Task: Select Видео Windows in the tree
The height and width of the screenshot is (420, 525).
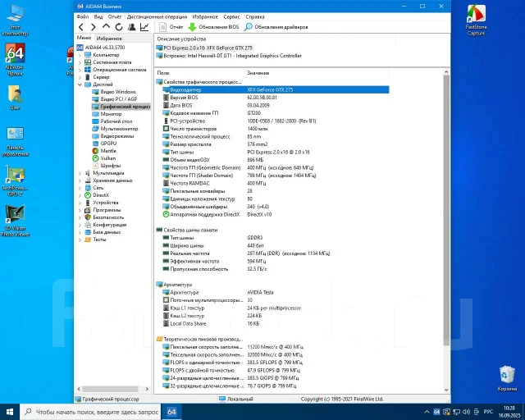Action: point(114,92)
